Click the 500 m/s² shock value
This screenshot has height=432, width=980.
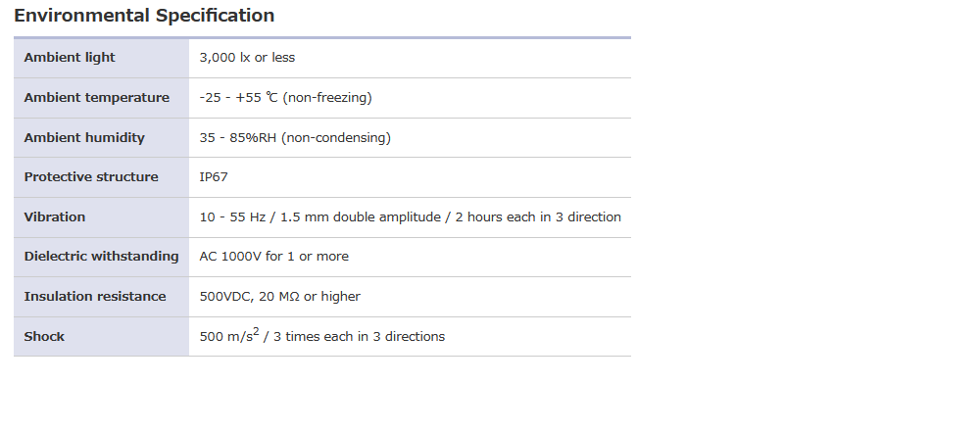pyautogui.click(x=229, y=336)
